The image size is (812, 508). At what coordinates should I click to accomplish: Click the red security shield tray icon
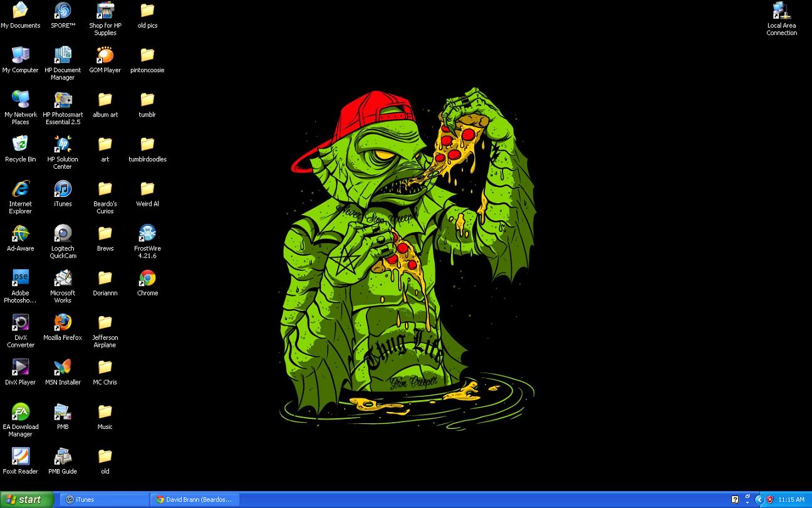770,500
